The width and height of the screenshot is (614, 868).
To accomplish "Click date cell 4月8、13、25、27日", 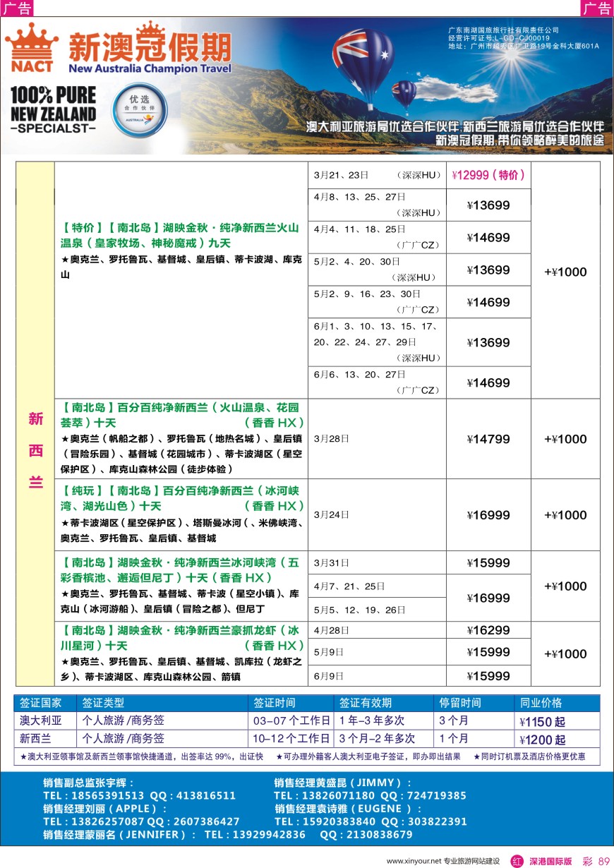I will (378, 205).
